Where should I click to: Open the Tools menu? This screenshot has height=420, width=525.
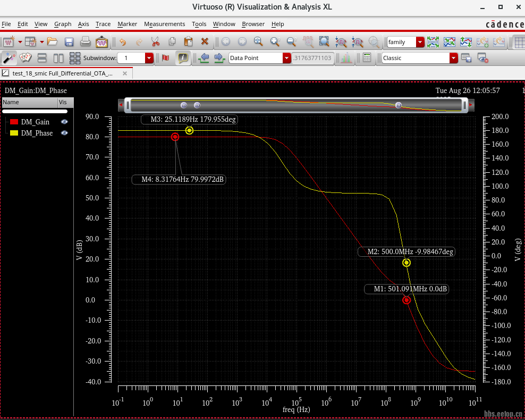click(199, 24)
